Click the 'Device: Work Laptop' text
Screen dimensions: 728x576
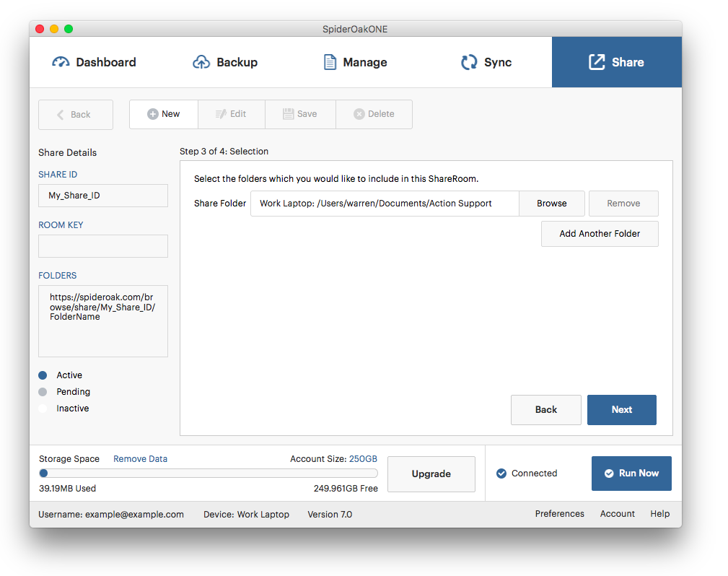click(x=246, y=514)
